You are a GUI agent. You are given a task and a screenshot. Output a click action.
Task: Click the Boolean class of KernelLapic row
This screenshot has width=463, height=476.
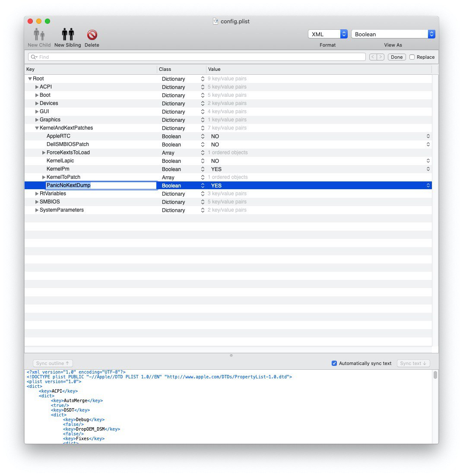click(x=171, y=161)
